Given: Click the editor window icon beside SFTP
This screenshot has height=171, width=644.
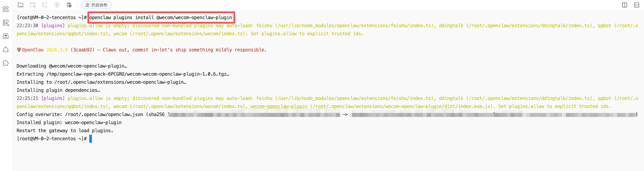Looking at the screenshot, I should tap(33, 5).
